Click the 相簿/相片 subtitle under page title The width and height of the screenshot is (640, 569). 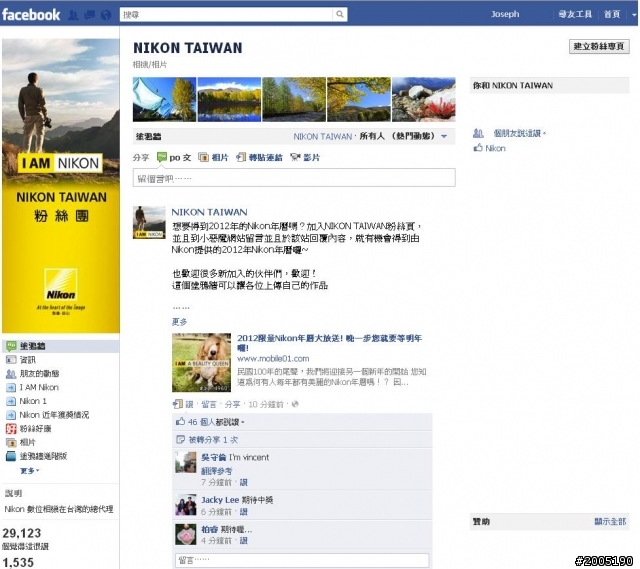point(150,64)
